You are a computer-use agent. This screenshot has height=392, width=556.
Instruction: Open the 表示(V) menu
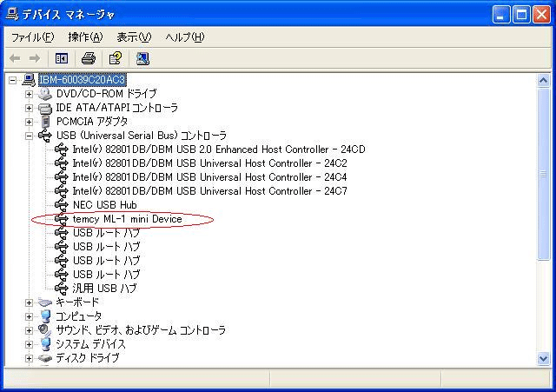pyautogui.click(x=134, y=37)
